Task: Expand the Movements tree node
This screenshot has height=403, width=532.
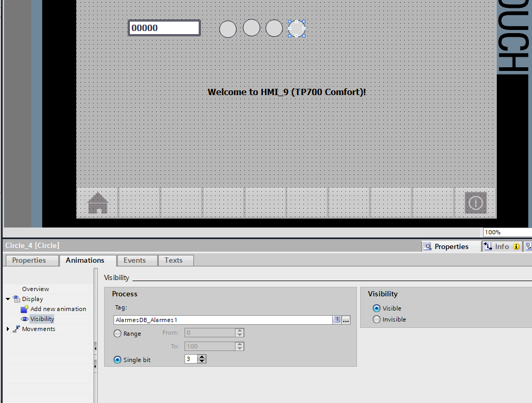Action: pyautogui.click(x=8, y=329)
